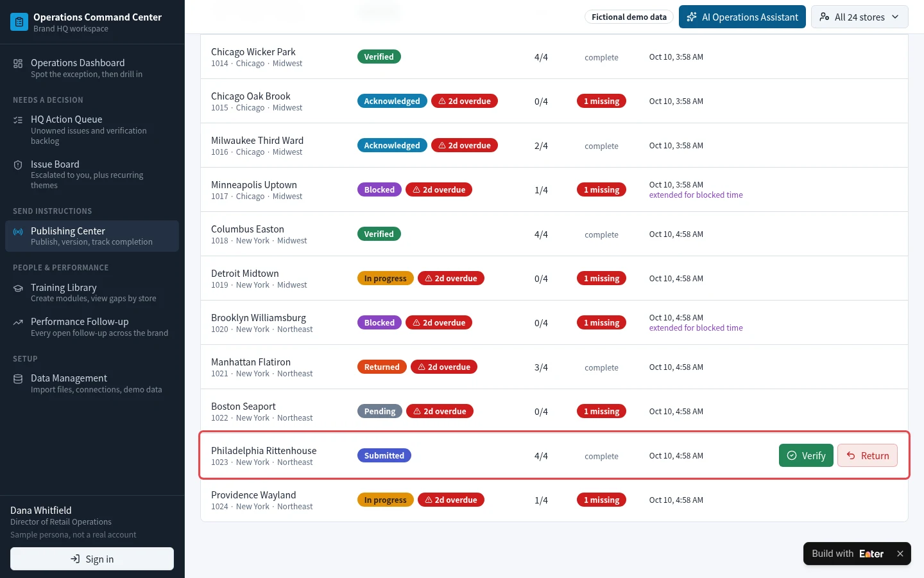Screen dimensions: 924x578
Task: Click the Returned badge for Manhattan Flatiron
Action: pyautogui.click(x=382, y=367)
